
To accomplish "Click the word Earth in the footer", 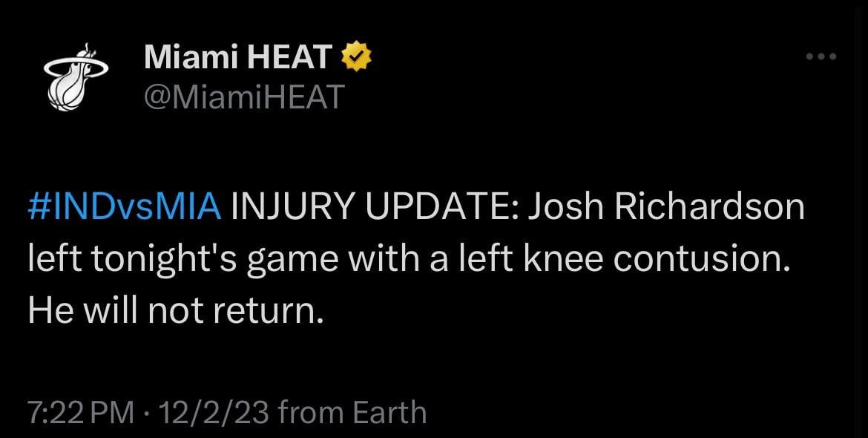I will [x=387, y=412].
